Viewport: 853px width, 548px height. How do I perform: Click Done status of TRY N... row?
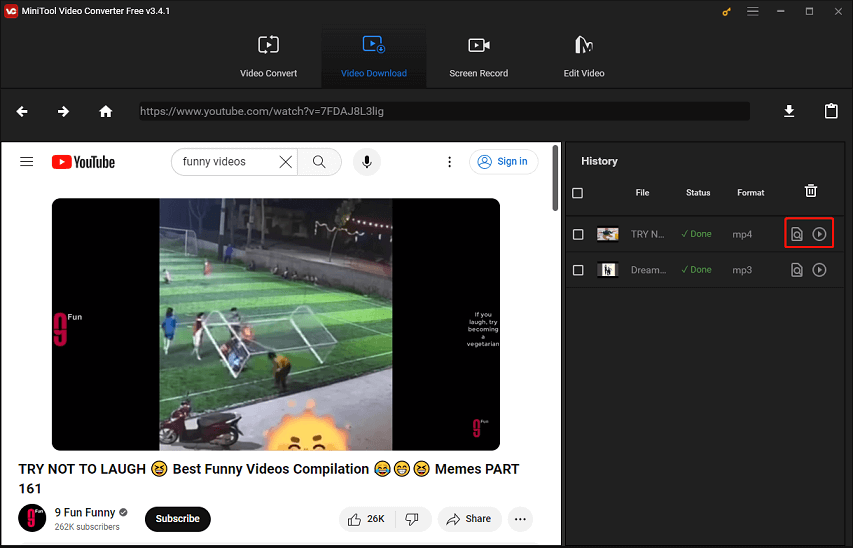click(696, 234)
